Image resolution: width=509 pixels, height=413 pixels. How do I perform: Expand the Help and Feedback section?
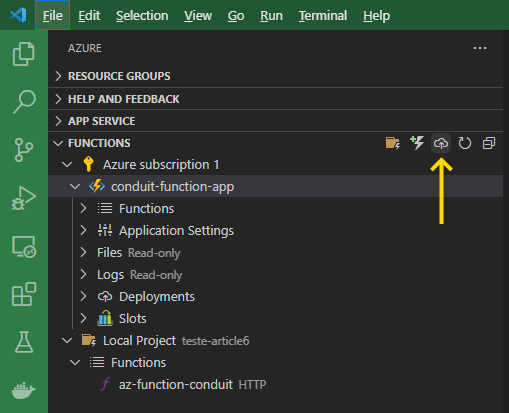[x=58, y=99]
